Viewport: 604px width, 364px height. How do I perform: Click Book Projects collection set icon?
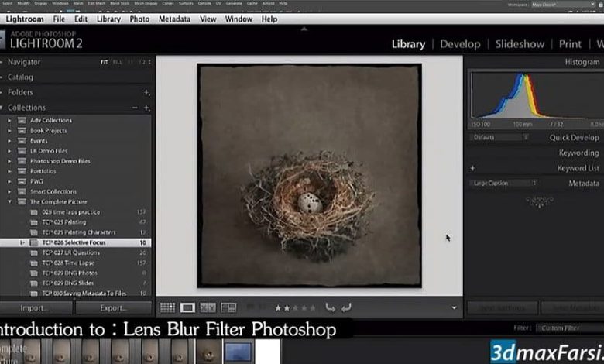click(x=22, y=131)
